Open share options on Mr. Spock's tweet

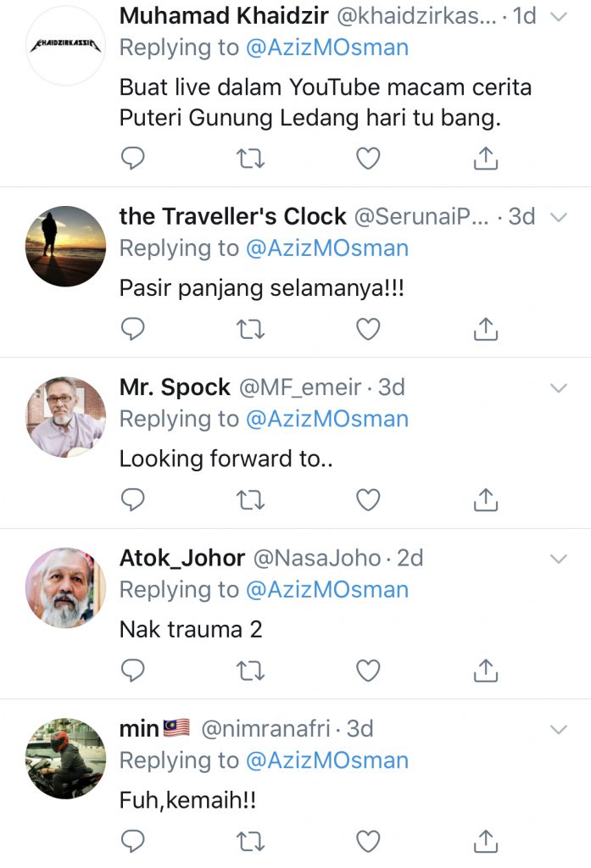coord(485,499)
